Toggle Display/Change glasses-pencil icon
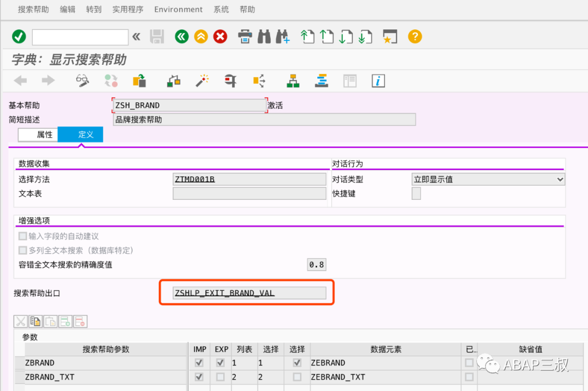Viewport: 588px width, 391px height. point(82,80)
